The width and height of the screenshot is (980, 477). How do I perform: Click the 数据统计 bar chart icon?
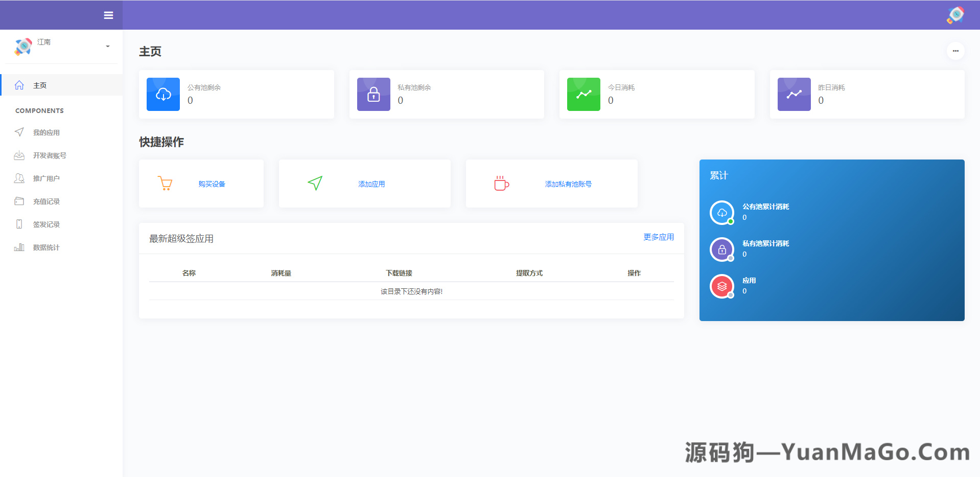[x=19, y=247]
